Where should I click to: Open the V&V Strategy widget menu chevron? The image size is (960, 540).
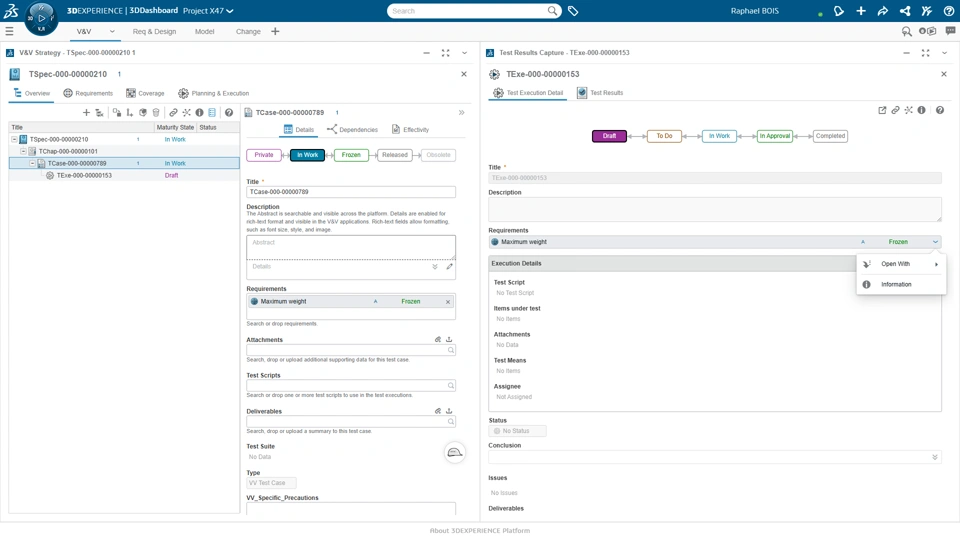point(465,53)
